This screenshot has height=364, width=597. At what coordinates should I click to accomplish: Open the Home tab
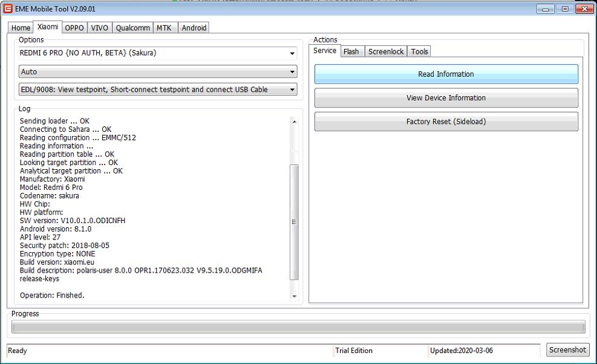click(21, 28)
